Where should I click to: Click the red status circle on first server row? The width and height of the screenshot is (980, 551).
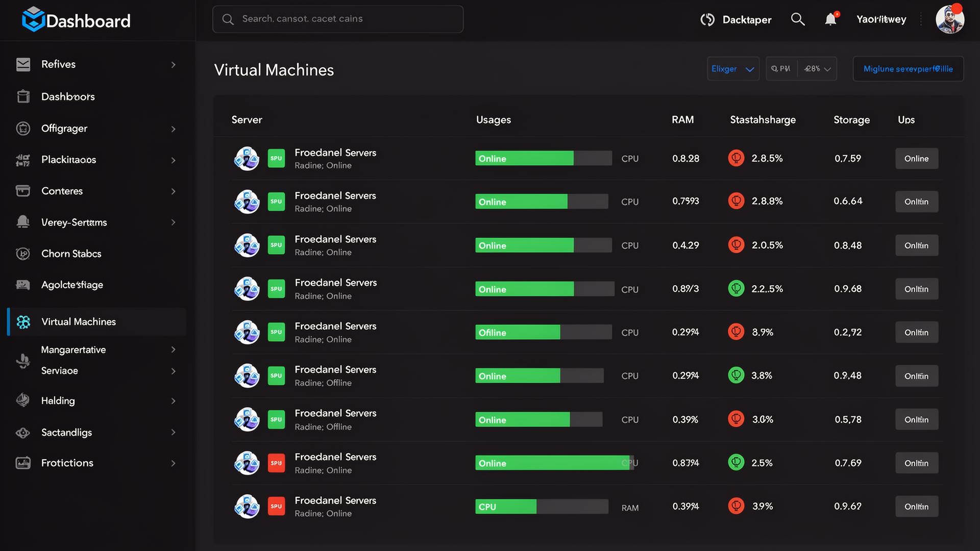coord(736,158)
